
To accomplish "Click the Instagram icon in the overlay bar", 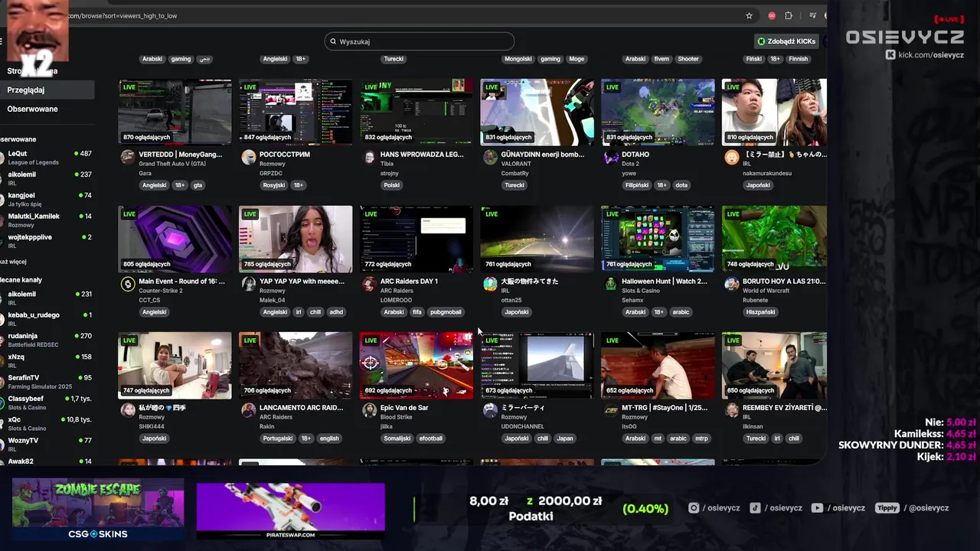I will (x=694, y=508).
